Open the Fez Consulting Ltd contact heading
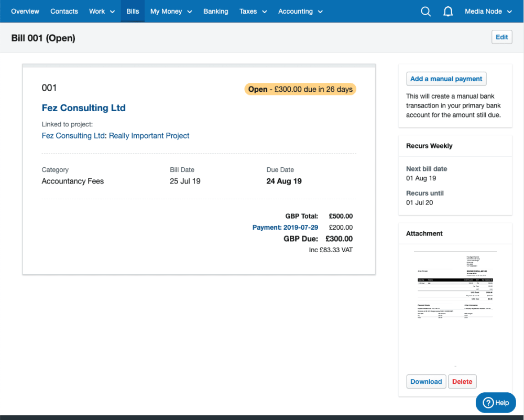This screenshot has width=524, height=420. (83, 108)
